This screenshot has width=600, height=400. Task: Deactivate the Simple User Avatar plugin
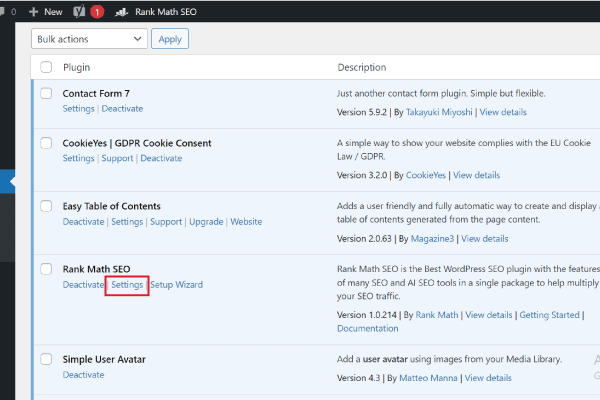(83, 375)
